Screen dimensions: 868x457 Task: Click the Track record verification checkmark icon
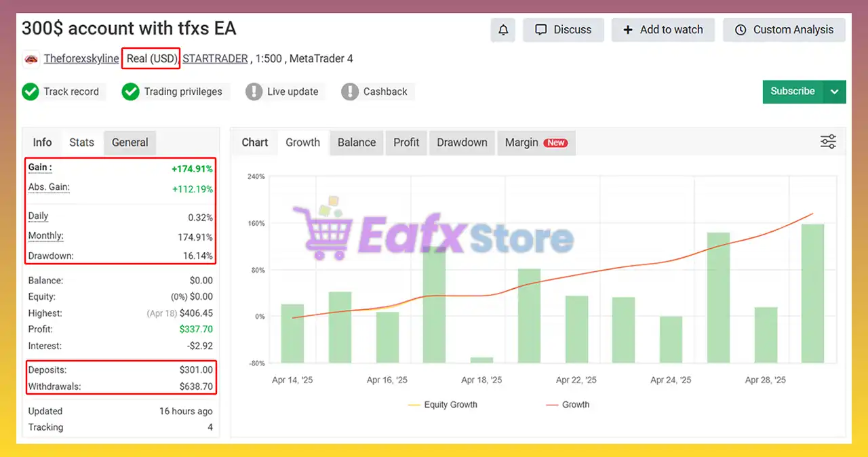pos(31,92)
